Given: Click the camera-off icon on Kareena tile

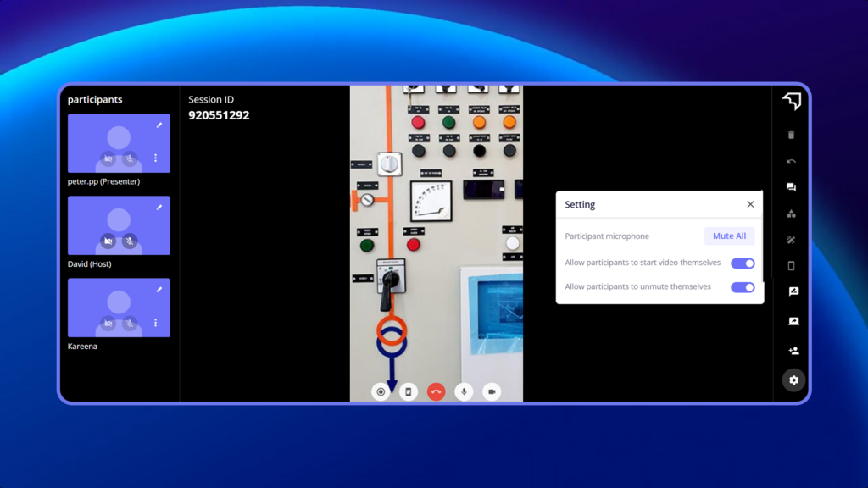Looking at the screenshot, I should (108, 323).
